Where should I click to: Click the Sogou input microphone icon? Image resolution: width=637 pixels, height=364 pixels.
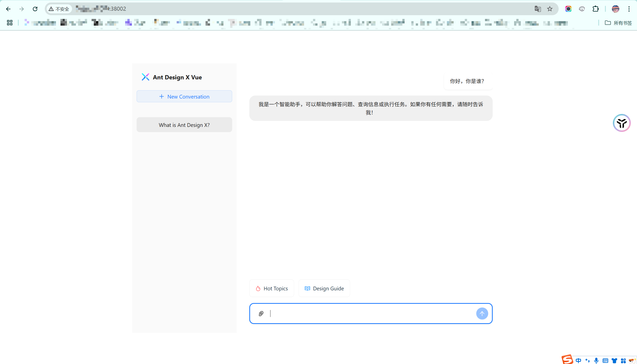click(596, 360)
